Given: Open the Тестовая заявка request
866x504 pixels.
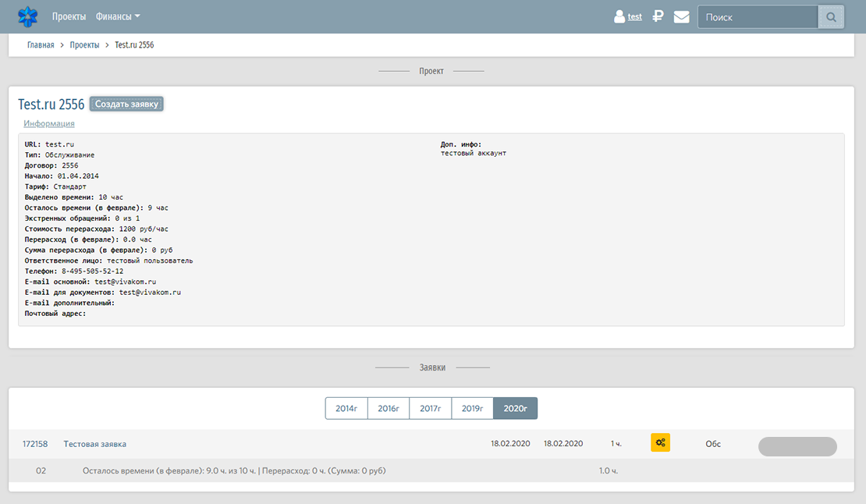Looking at the screenshot, I should click(94, 444).
